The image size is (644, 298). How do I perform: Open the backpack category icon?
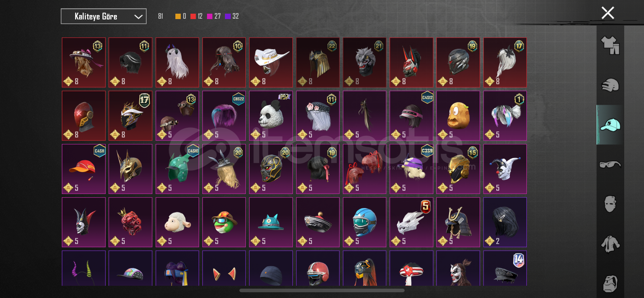pos(610,284)
